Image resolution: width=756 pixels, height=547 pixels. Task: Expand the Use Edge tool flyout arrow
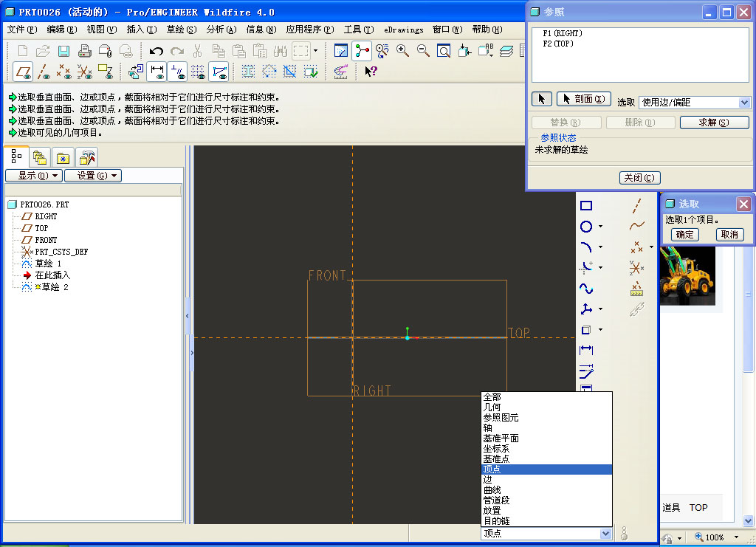(x=601, y=330)
